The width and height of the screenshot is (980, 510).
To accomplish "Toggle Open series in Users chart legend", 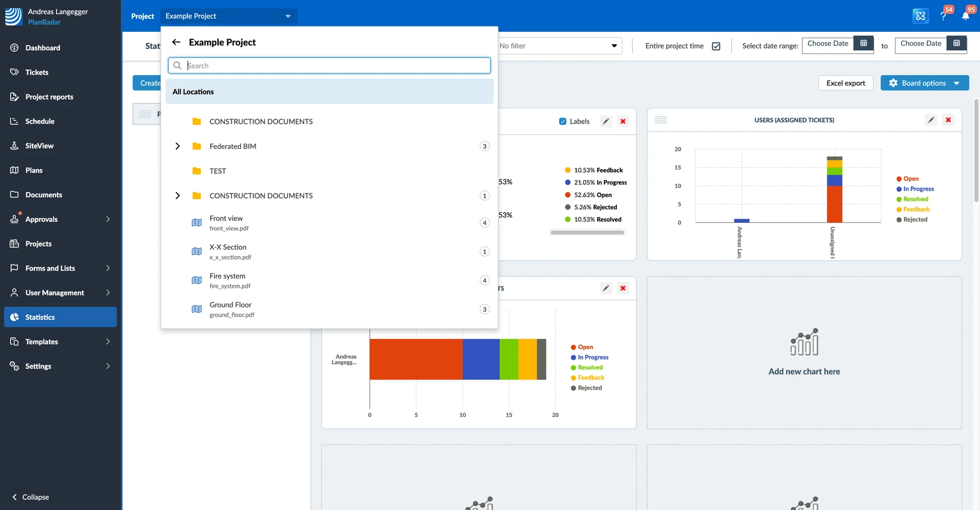I will (x=907, y=179).
